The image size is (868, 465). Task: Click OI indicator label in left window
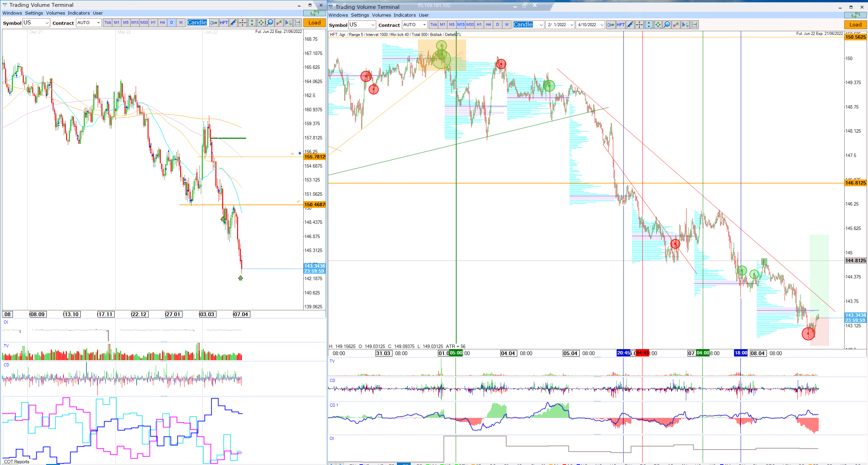point(6,322)
